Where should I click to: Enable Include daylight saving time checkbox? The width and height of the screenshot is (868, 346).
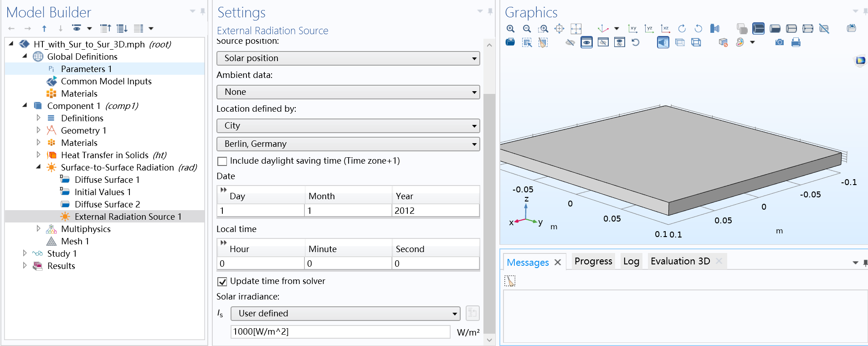click(222, 161)
